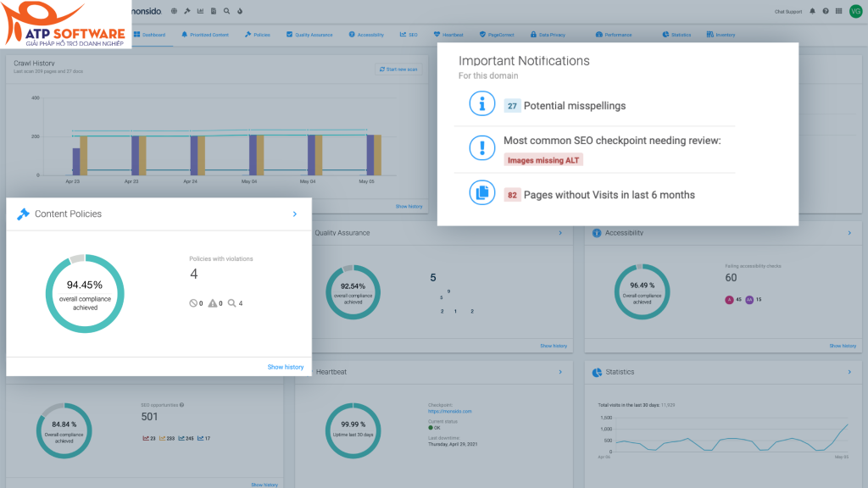This screenshot has height=488, width=868.
Task: Click the info icon beside Potential misspellings
Action: tap(482, 103)
